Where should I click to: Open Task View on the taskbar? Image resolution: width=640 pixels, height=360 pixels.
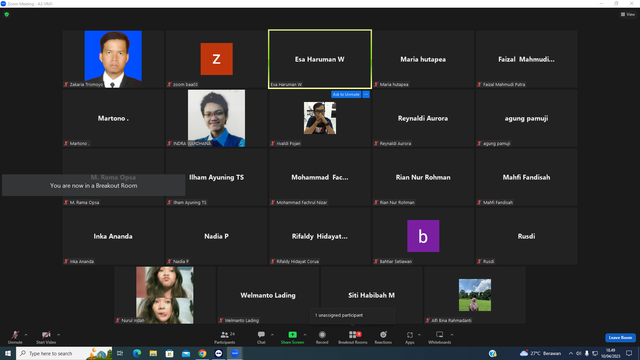point(120,353)
